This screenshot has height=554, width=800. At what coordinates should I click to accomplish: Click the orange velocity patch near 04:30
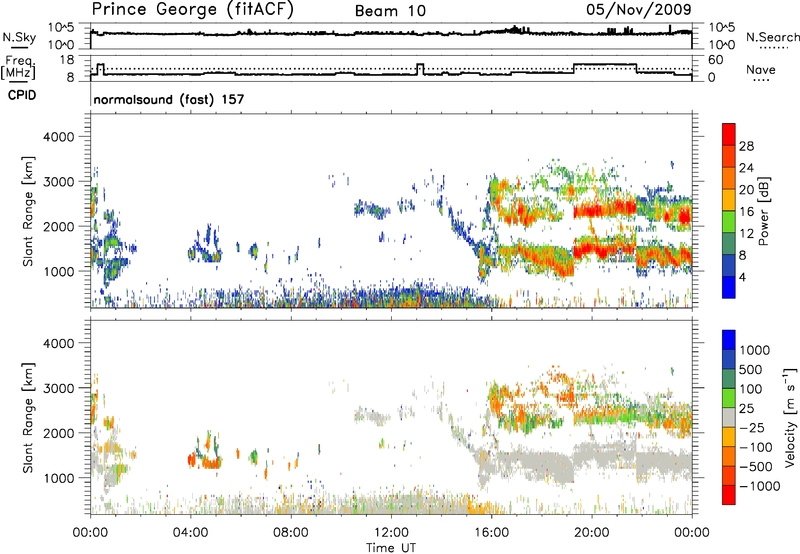point(210,463)
